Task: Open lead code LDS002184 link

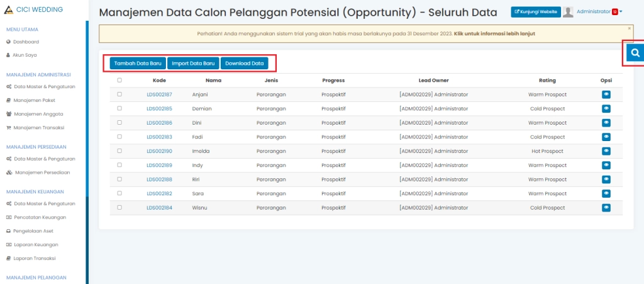Action: (x=159, y=208)
